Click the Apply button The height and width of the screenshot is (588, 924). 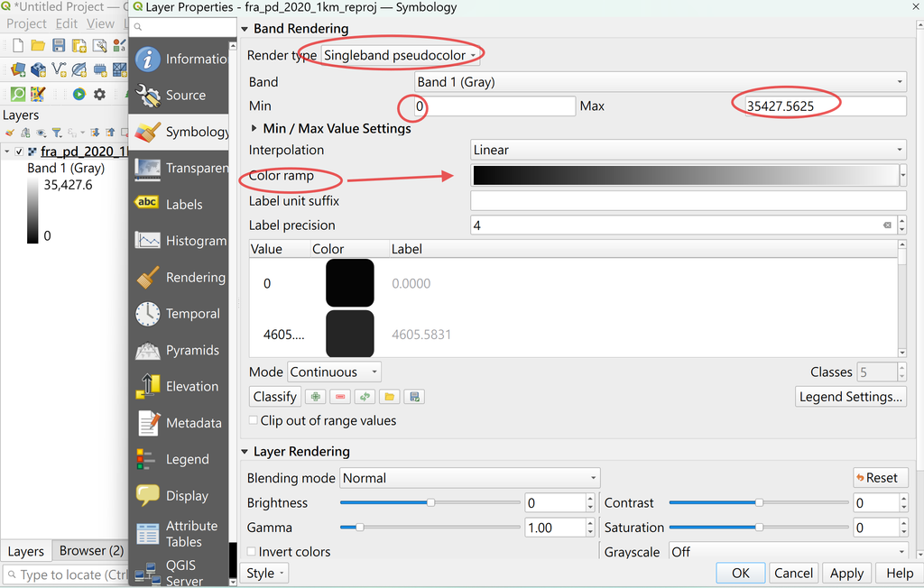[x=846, y=574]
